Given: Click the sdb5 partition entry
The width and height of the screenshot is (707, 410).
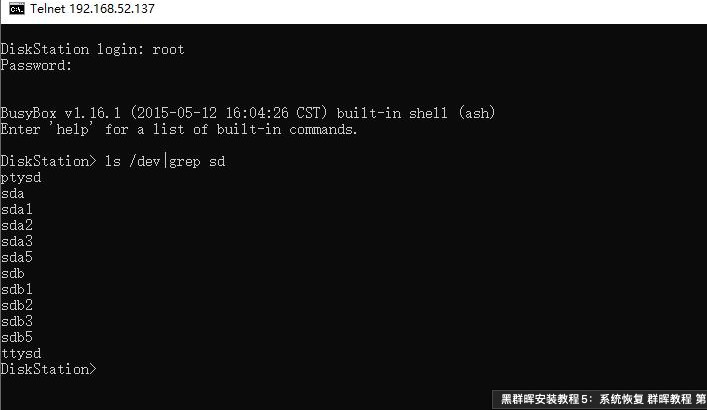Looking at the screenshot, I should pyautogui.click(x=16, y=337).
